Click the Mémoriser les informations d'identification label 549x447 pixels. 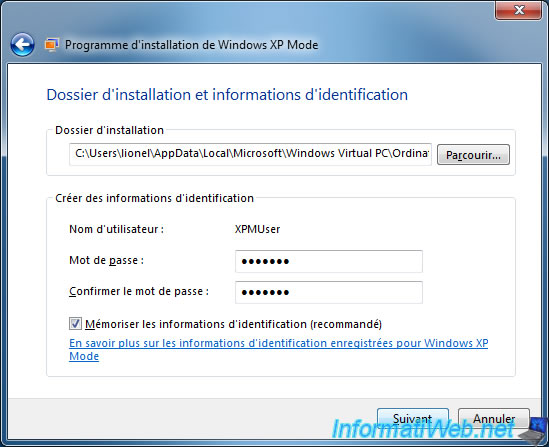point(233,324)
